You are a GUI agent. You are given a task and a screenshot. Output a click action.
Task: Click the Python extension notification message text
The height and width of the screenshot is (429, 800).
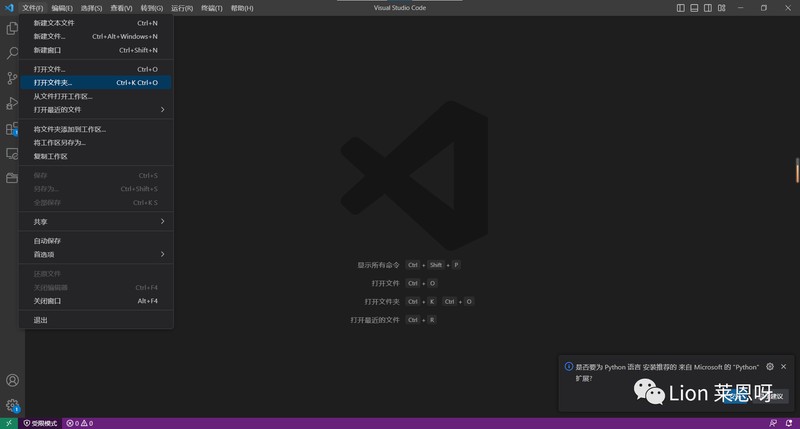click(x=667, y=372)
